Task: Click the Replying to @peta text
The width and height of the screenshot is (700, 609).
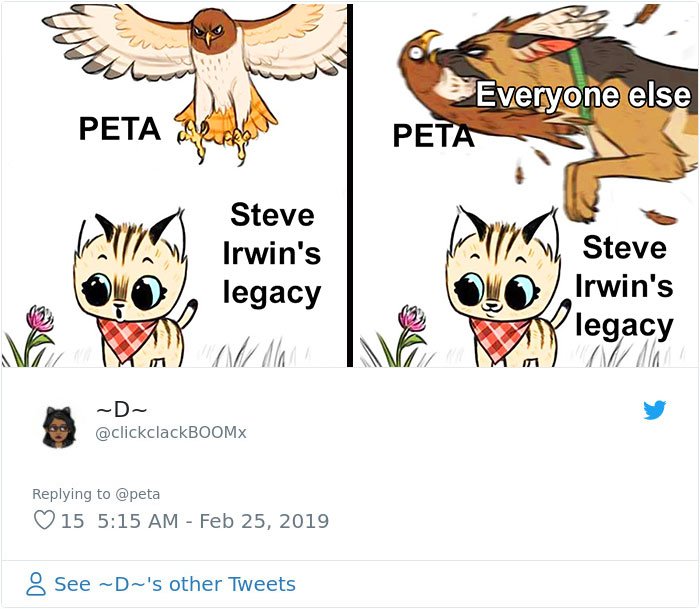Action: click(96, 494)
